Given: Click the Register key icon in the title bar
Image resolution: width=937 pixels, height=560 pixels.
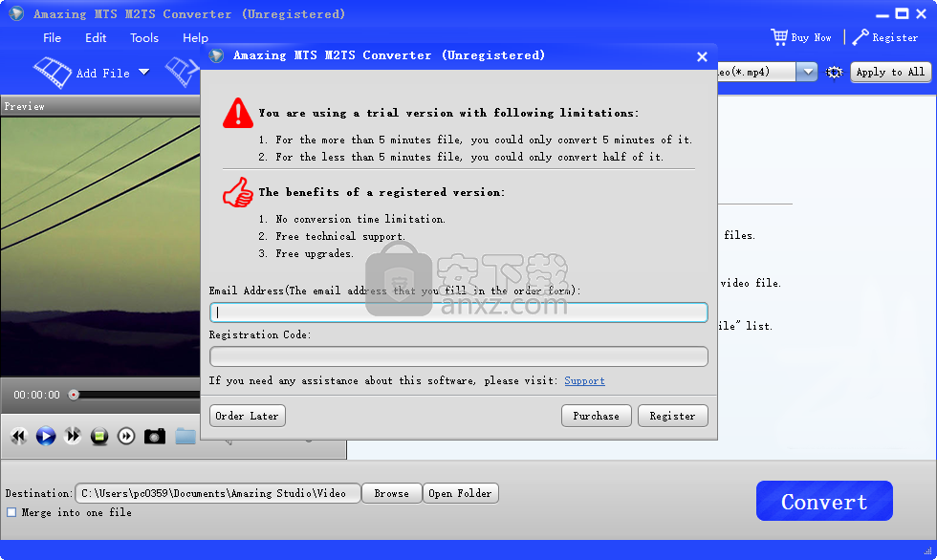Looking at the screenshot, I should click(x=861, y=37).
